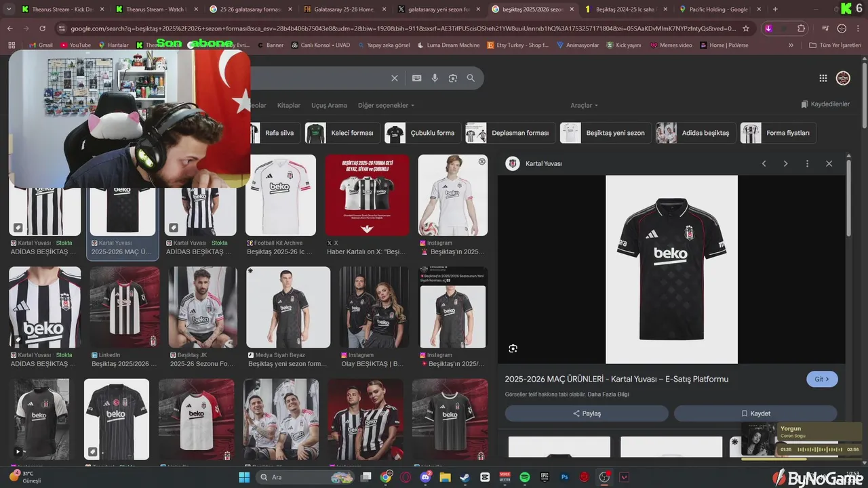Open three-dot options in preview panel

click(807, 163)
